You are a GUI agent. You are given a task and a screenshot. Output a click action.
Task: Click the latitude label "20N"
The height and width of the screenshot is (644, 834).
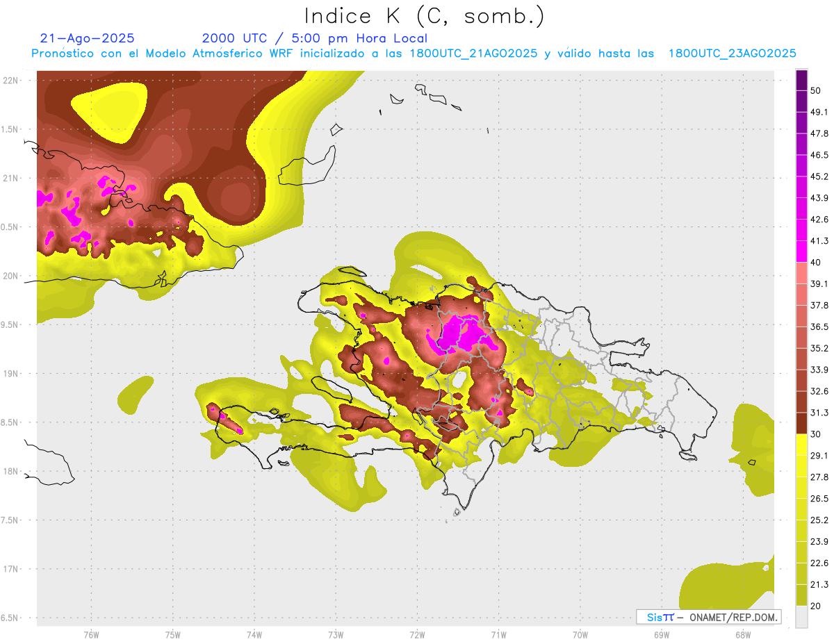click(12, 276)
